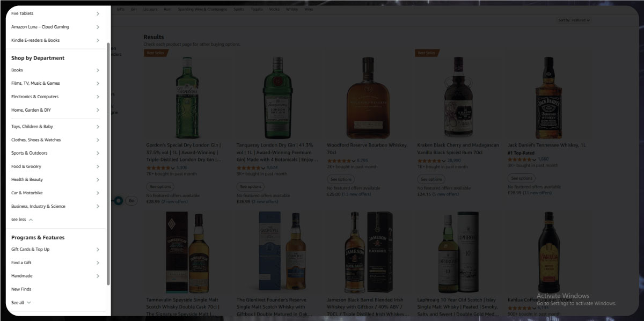Open Tanqueray London Dry Gin image
Screen dimensions: 644x321
pyautogui.click(x=277, y=97)
